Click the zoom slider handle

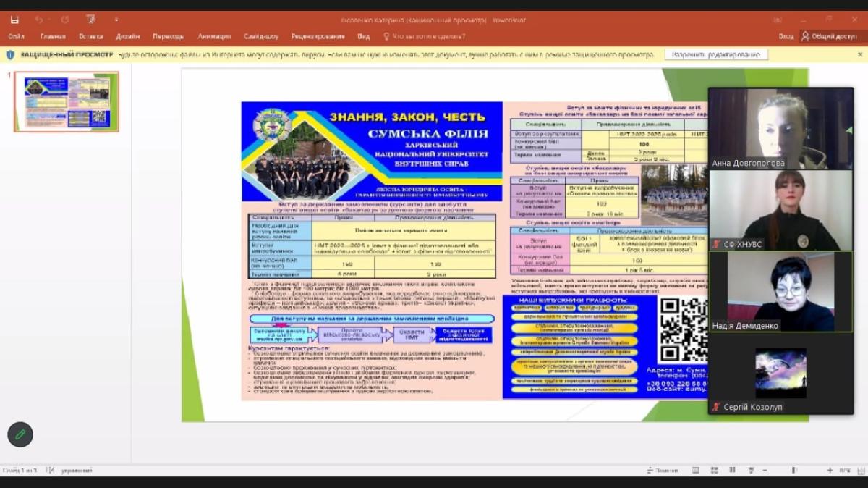pyautogui.click(x=794, y=471)
